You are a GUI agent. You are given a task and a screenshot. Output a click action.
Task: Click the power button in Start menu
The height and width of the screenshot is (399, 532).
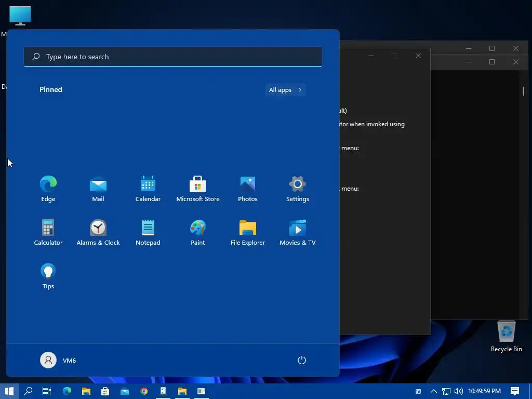click(302, 360)
